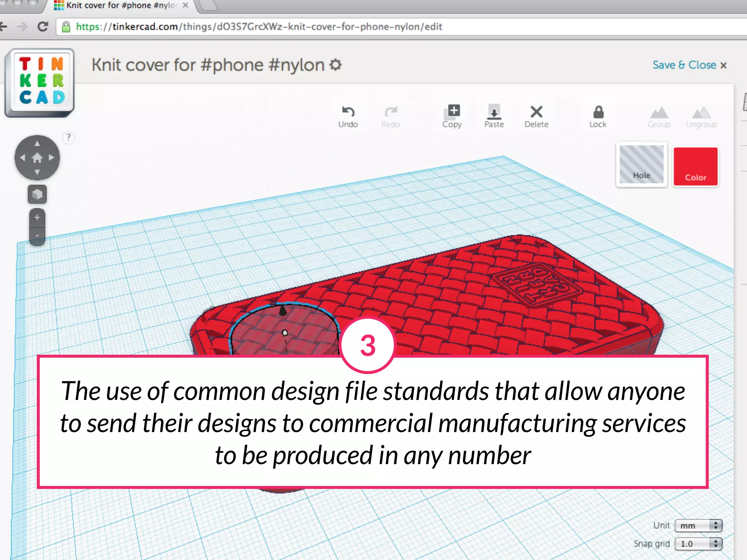Group the selected shapes
The image size is (747, 560).
coord(659,117)
